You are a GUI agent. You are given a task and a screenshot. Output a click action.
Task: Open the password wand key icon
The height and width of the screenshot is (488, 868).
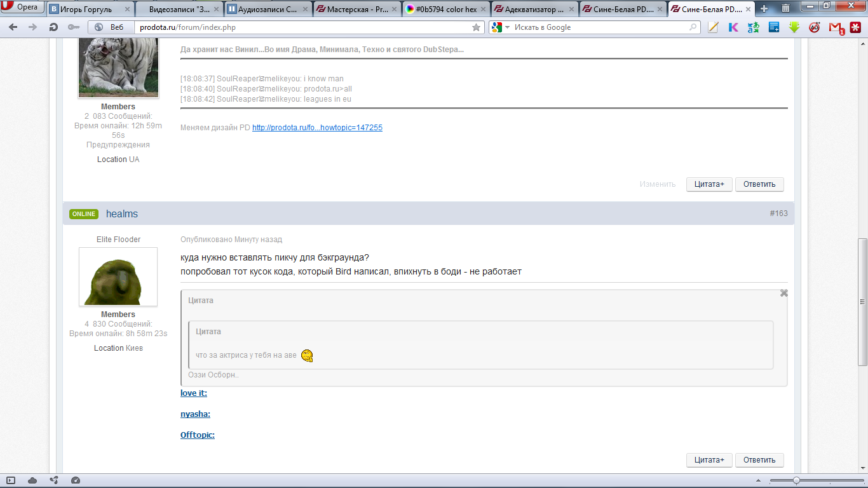73,27
